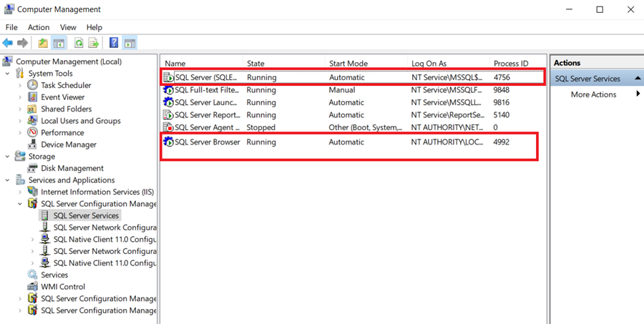The width and height of the screenshot is (644, 324).
Task: Collapse the expanded SQL Server Configuration Manager node
Action: pyautogui.click(x=20, y=204)
